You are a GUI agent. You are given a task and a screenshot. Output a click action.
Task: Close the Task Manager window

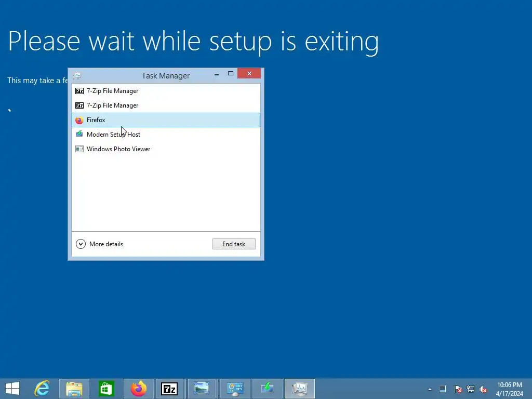point(249,74)
